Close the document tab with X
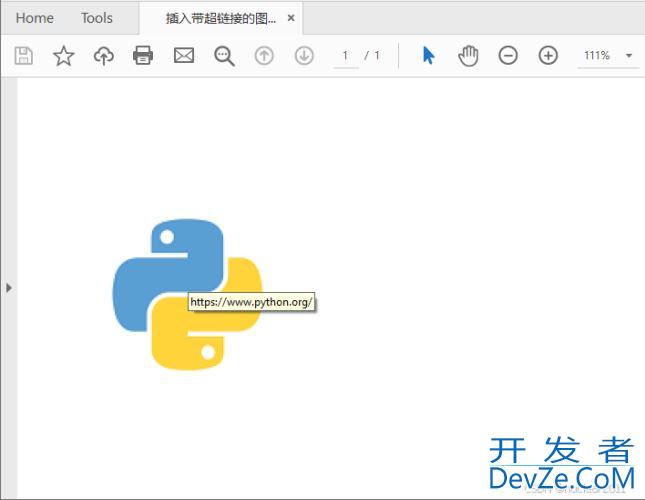This screenshot has width=645, height=500. tap(291, 18)
